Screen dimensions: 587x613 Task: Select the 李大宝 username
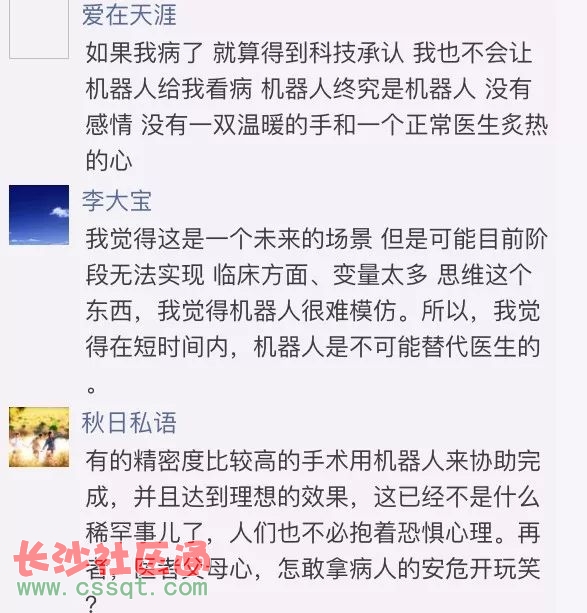pyautogui.click(x=117, y=201)
